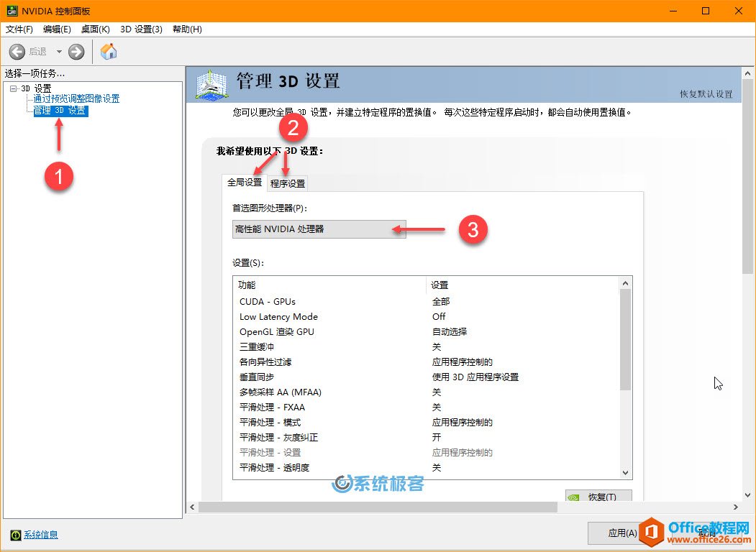The width and height of the screenshot is (756, 552).
Task: Open the 帮助(H) menu
Action: click(187, 29)
